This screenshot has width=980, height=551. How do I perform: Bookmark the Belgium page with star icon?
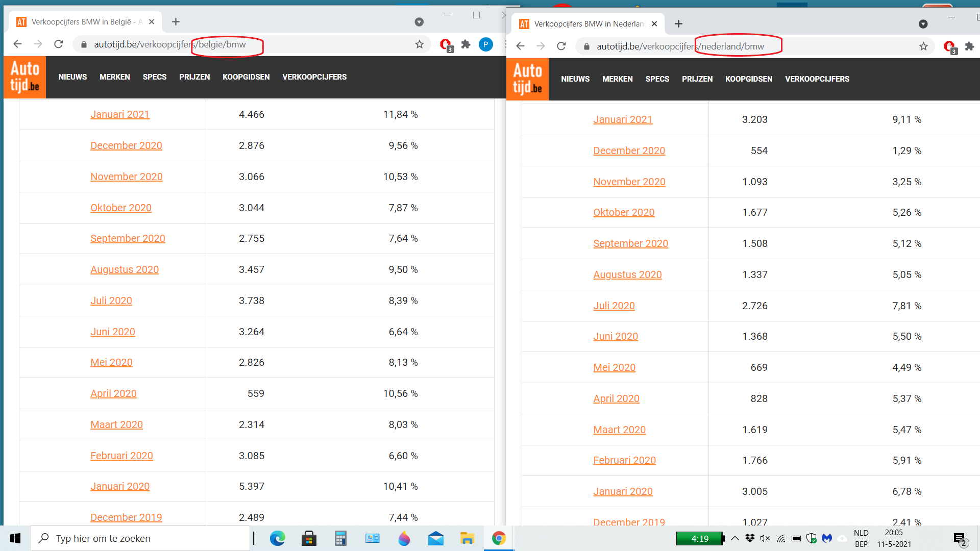420,44
